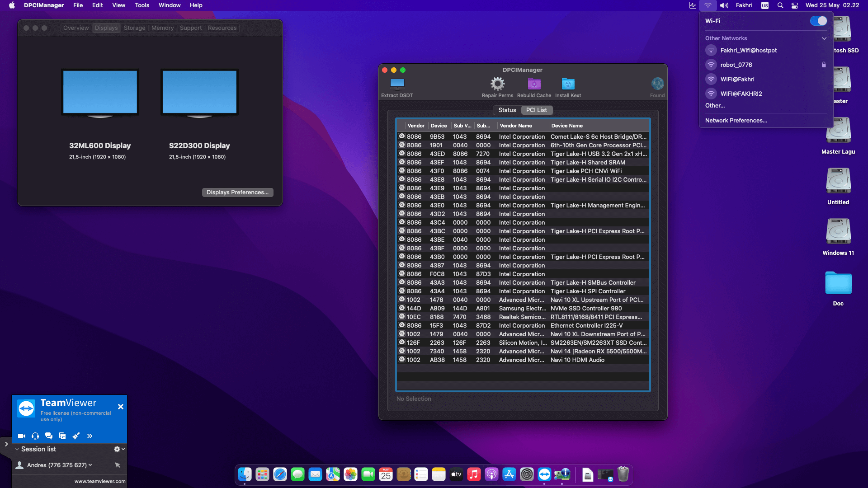Select the Ethernet Controller I225-V row
The width and height of the screenshot is (868, 488).
pyautogui.click(x=523, y=325)
